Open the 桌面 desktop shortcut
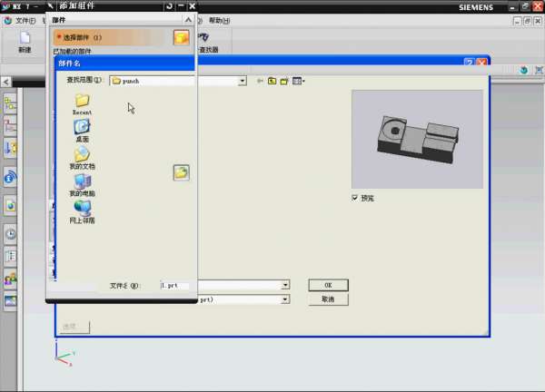This screenshot has width=545, height=392. [x=82, y=131]
